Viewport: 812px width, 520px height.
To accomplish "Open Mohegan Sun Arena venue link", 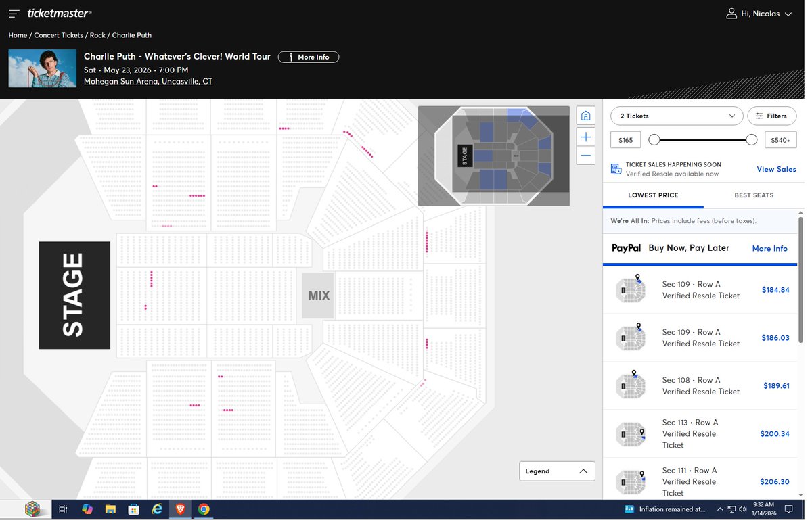I will (x=148, y=81).
